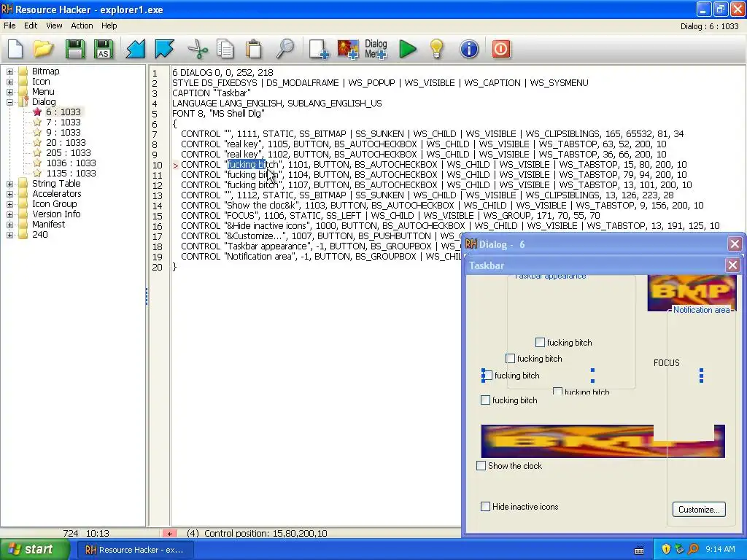
Task: Click the Control position status bar text
Action: click(x=266, y=533)
